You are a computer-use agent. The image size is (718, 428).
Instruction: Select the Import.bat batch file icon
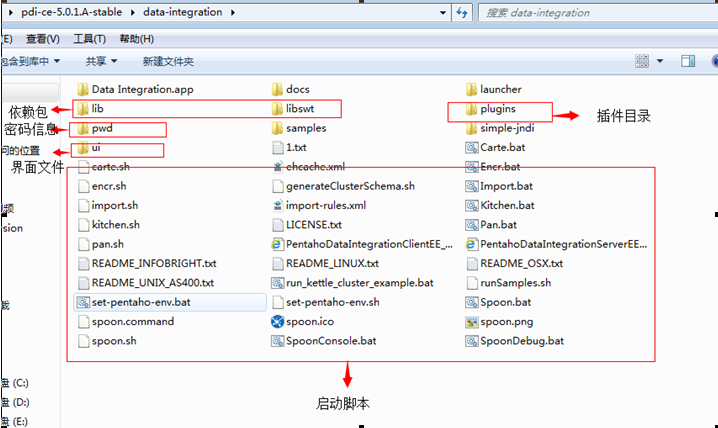pos(472,186)
